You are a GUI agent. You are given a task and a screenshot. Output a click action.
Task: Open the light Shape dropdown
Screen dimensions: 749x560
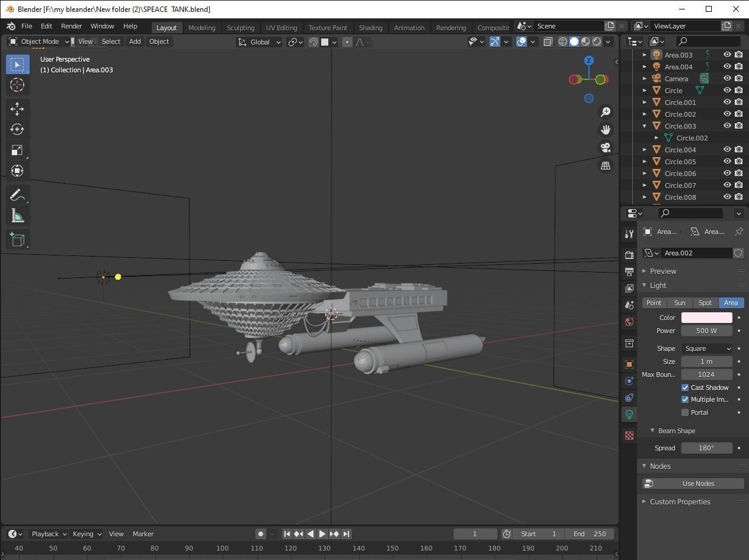(x=706, y=348)
